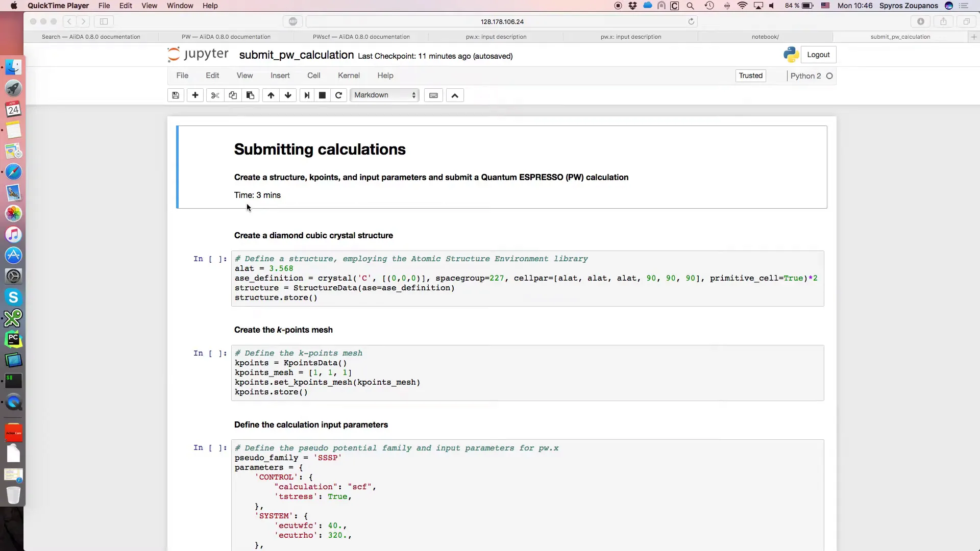Screen dimensions: 980x551
Task: Click the interrupt kernel icon
Action: click(x=322, y=95)
